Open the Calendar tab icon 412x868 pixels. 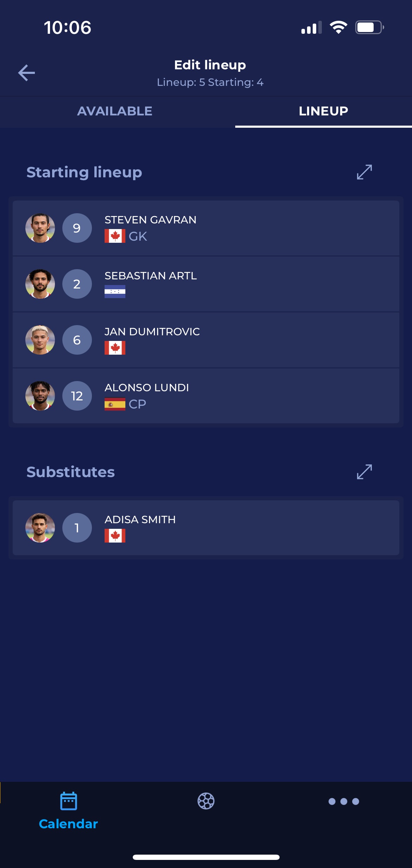pyautogui.click(x=69, y=801)
